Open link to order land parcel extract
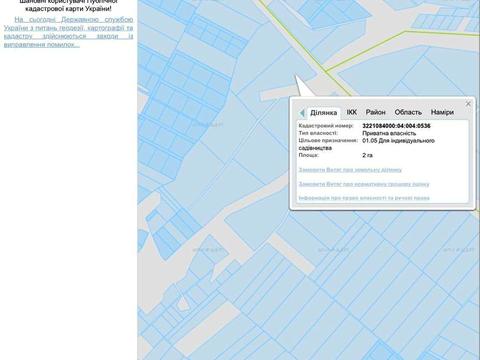Image resolution: width=480 pixels, height=360 pixels. 350,170
